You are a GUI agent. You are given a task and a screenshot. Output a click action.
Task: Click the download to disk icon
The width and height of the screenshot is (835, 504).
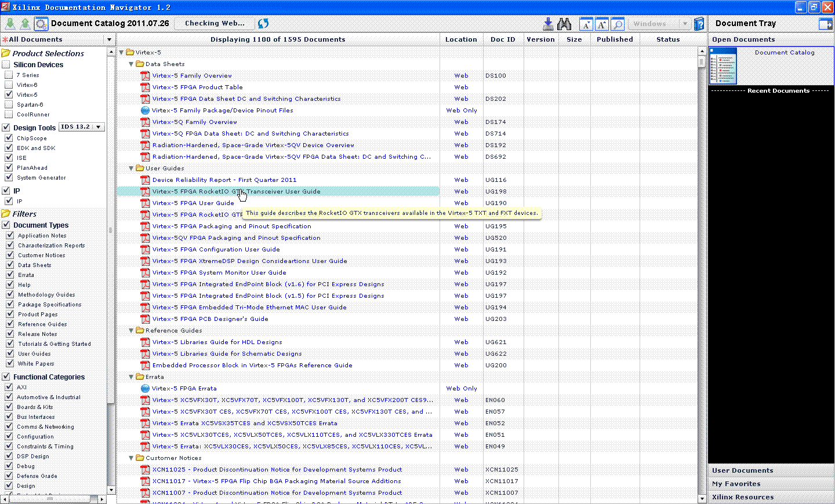pyautogui.click(x=548, y=24)
